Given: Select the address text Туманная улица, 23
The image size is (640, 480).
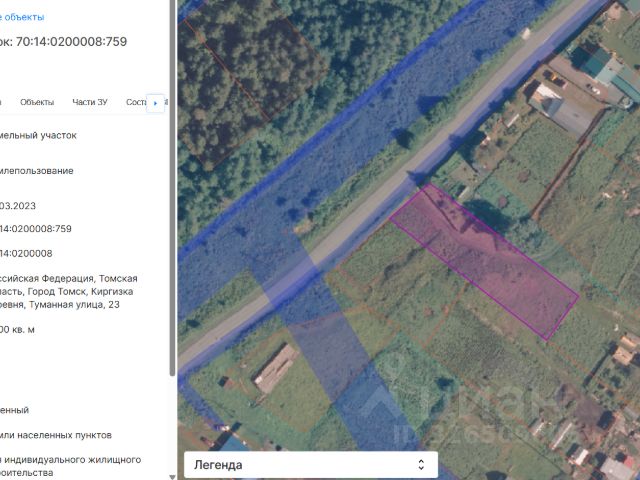Looking at the screenshot, I should pyautogui.click(x=74, y=304).
